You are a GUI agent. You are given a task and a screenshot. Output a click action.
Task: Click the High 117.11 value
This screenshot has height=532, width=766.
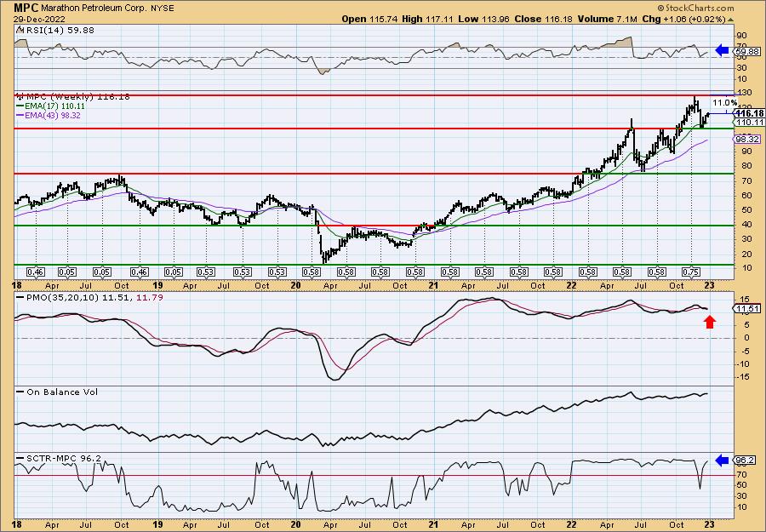pos(428,19)
